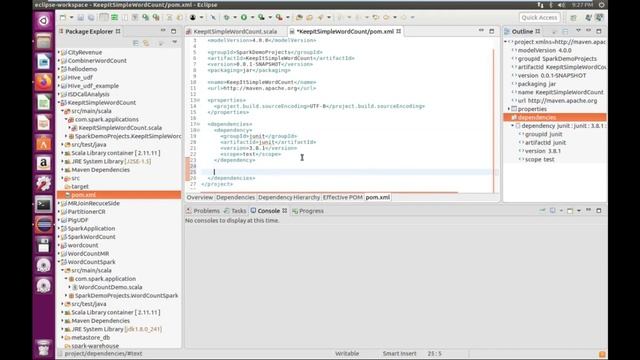The width and height of the screenshot is (640, 360).
Task: Click the Save All toolbar icon
Action: tap(91, 18)
